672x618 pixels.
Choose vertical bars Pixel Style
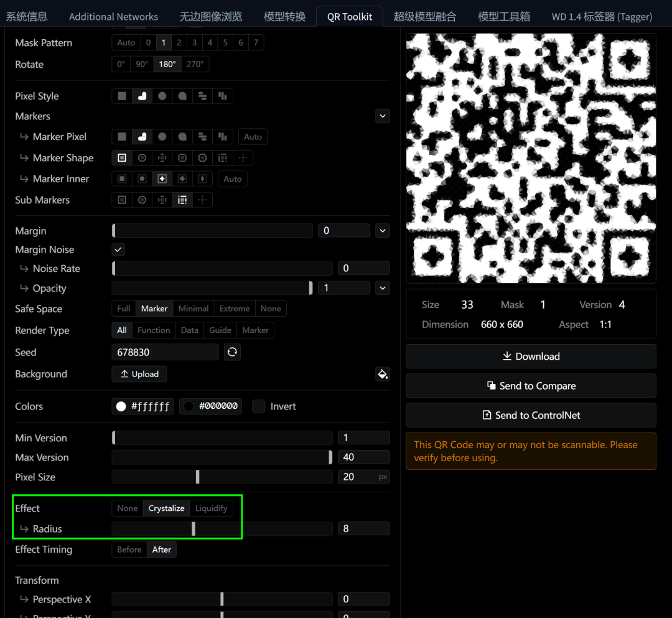tap(222, 96)
